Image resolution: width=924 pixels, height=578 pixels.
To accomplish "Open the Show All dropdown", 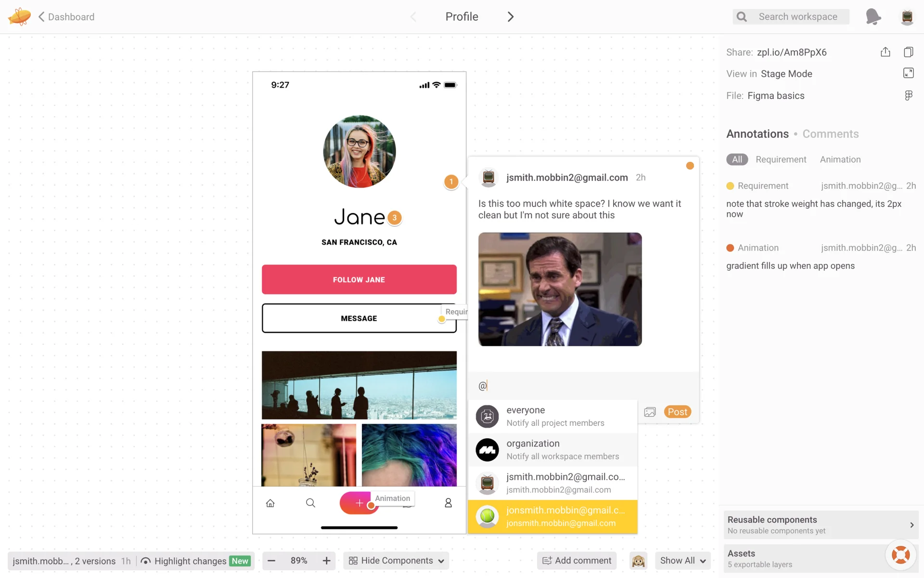I will [x=682, y=561].
